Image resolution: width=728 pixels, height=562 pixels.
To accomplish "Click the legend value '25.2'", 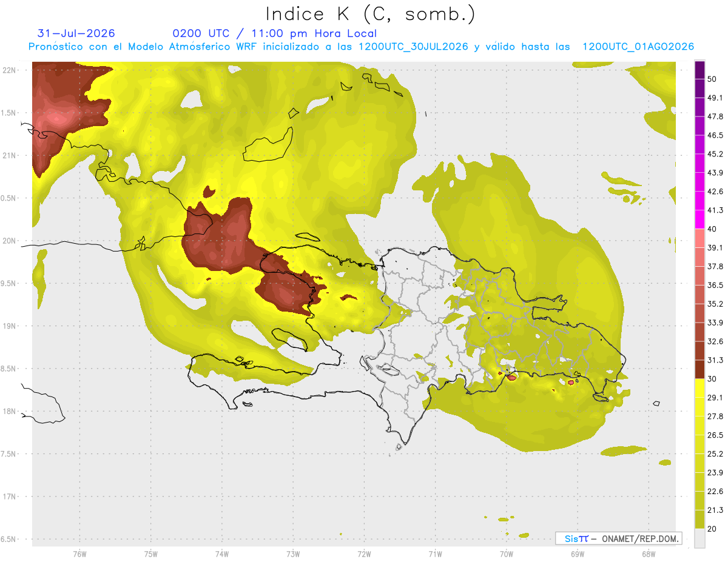I will coord(715,454).
